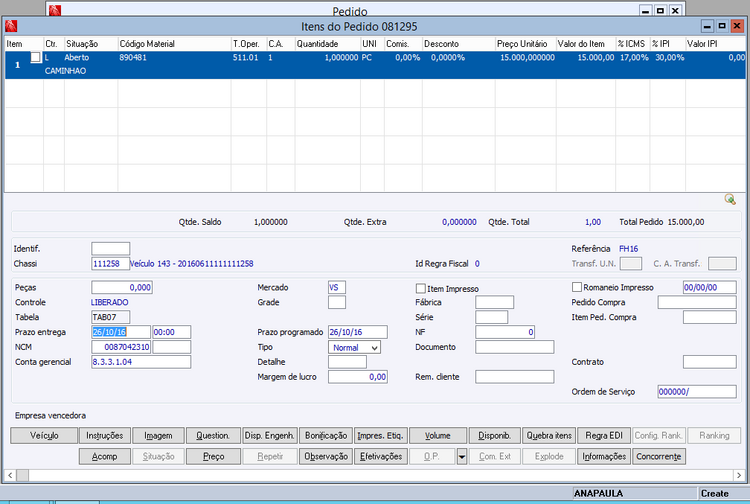Image resolution: width=750 pixels, height=504 pixels.
Task: Open Observação for the item
Action: click(325, 456)
